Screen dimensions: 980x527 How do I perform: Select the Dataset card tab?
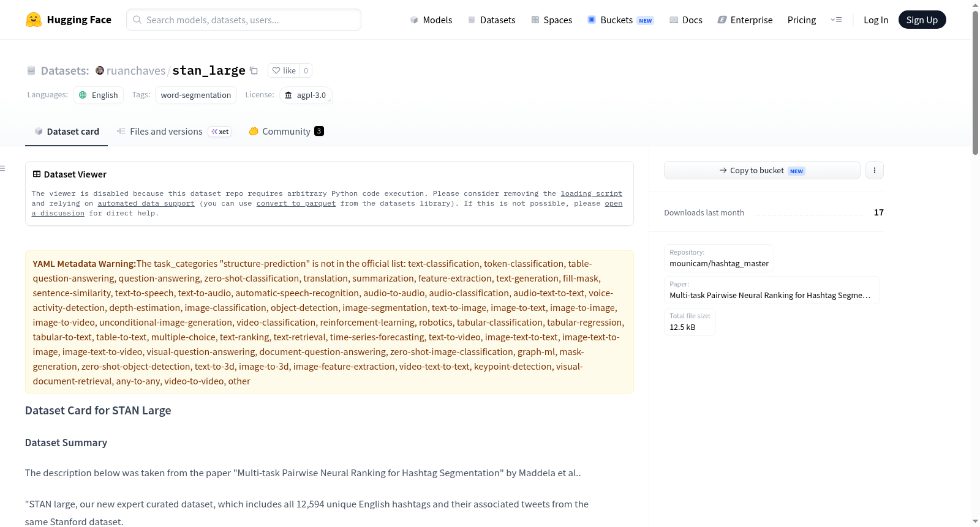pos(67,131)
